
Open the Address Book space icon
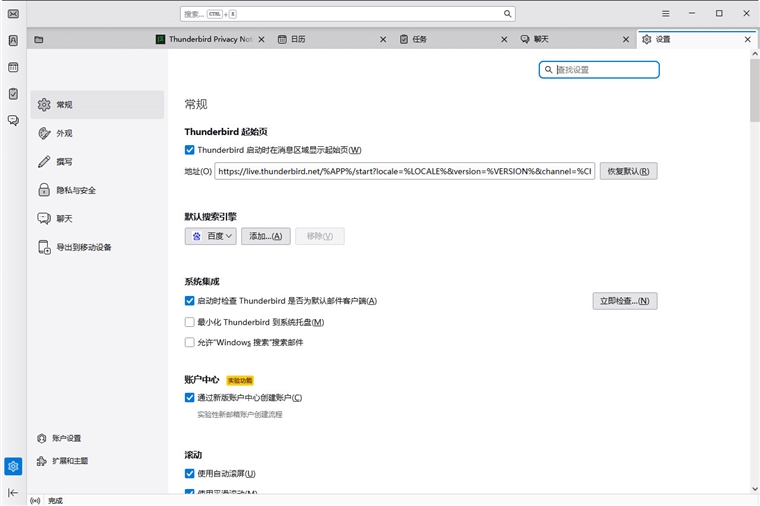pos(13,40)
